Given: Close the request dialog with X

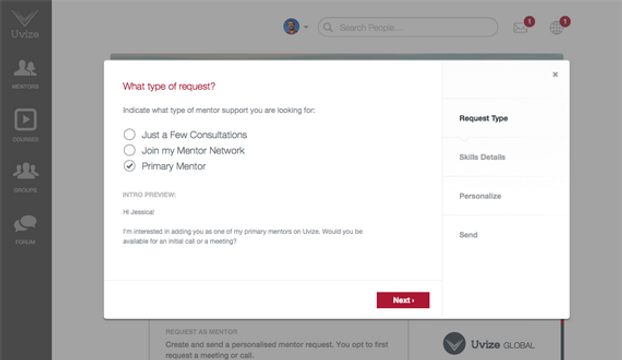Looking at the screenshot, I should coord(555,75).
